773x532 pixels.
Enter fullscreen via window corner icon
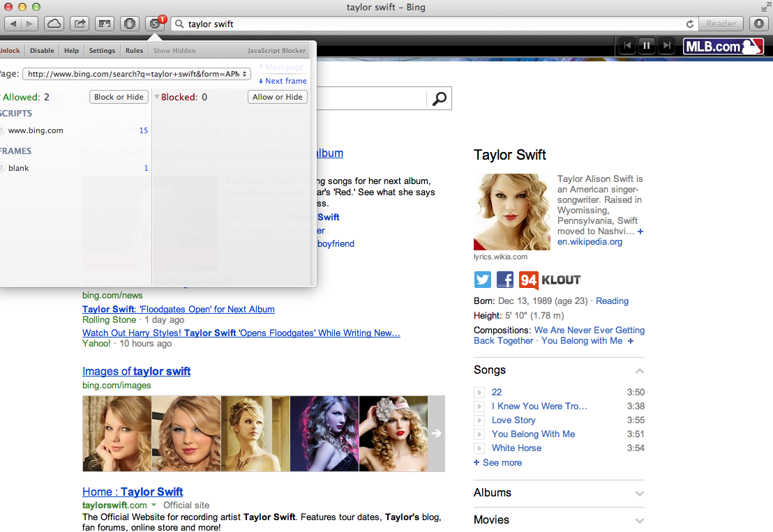tap(765, 7)
